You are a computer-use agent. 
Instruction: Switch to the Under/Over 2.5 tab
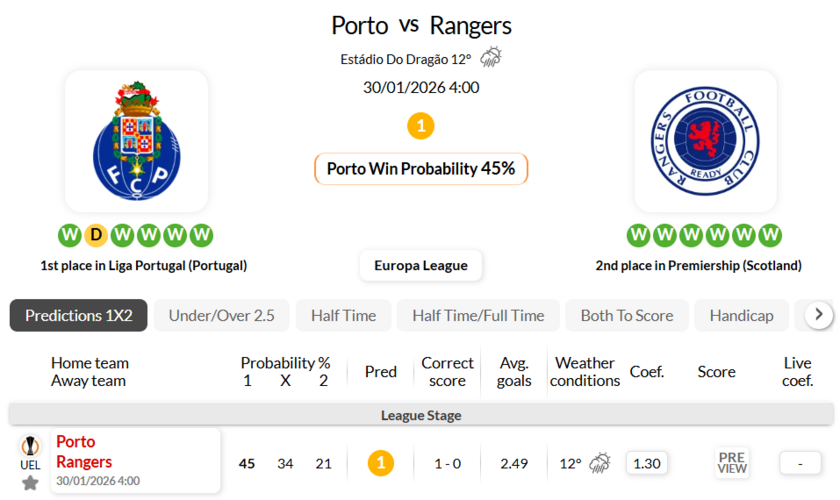(221, 315)
